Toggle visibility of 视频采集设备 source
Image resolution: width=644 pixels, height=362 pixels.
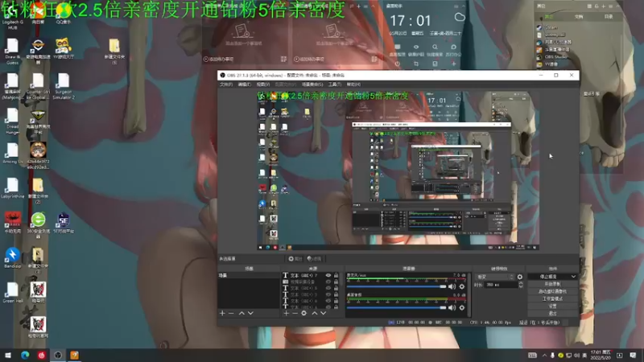point(328,282)
